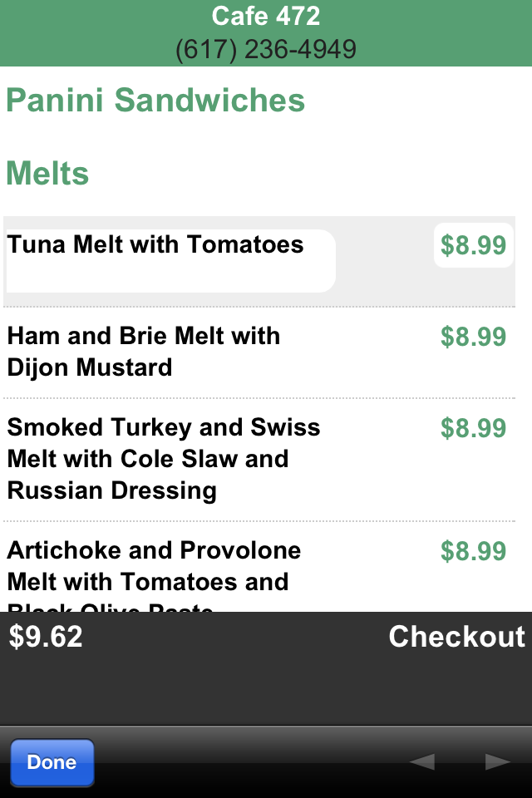532x798 pixels.
Task: Tap the $8.99 price beside Ham and Brie Melt
Action: 474,337
